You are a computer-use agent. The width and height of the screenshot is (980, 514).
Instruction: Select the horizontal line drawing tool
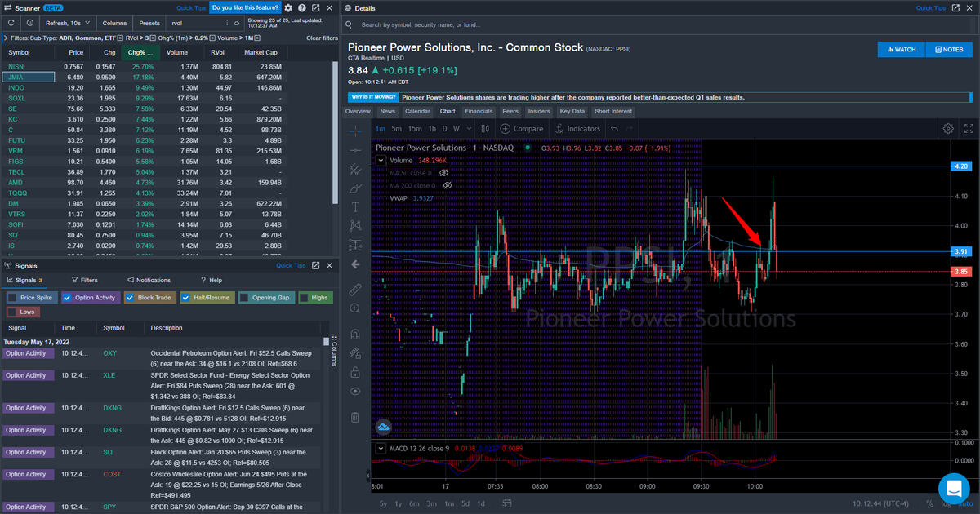coord(355,150)
